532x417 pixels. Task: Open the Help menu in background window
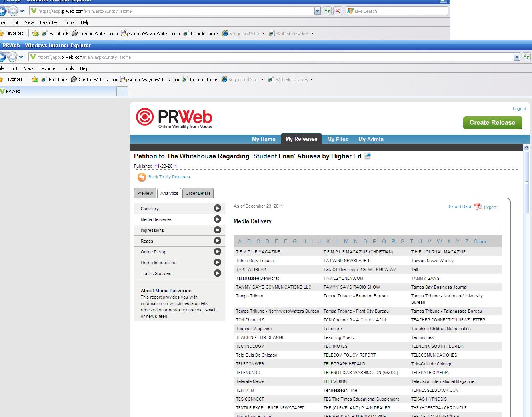point(85,22)
